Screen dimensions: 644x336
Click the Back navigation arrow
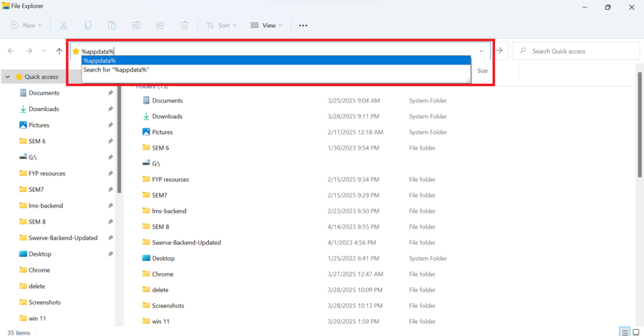coord(11,51)
